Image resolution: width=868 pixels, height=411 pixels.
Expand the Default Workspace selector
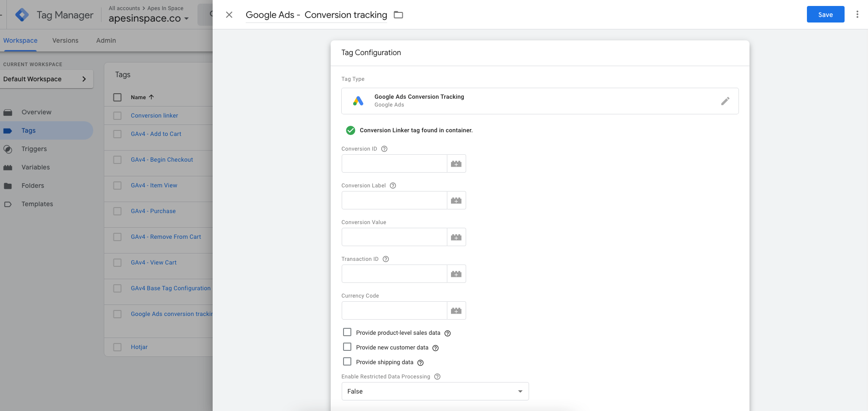pyautogui.click(x=46, y=79)
